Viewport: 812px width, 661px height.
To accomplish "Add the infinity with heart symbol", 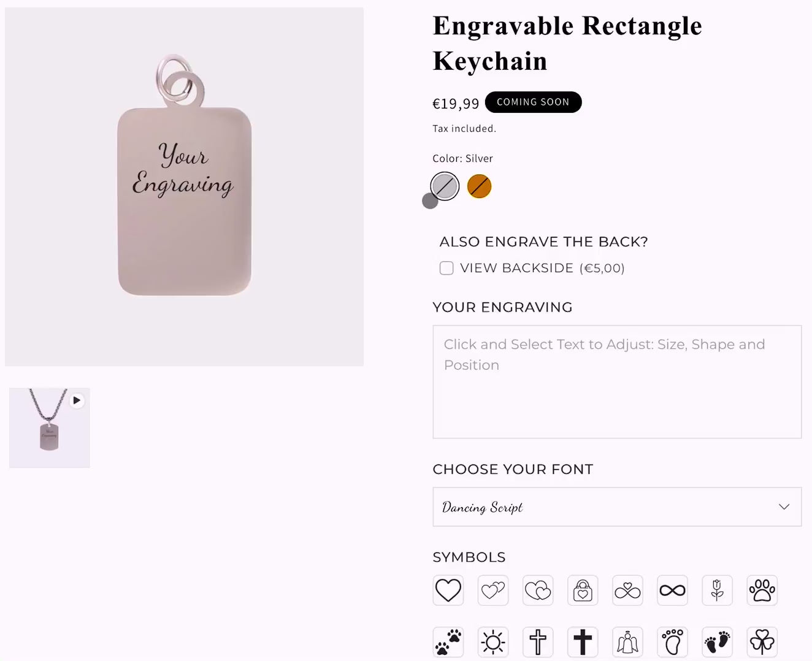I will (x=627, y=590).
